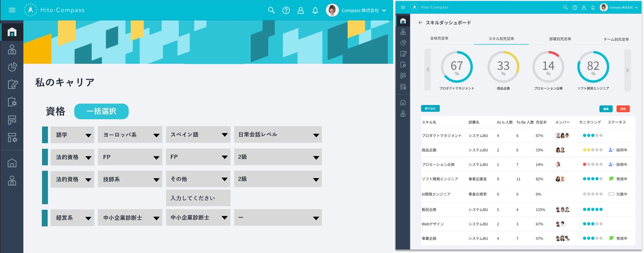644x253 pixels.
Task: Open notifications bell in left header
Action: 315,10
